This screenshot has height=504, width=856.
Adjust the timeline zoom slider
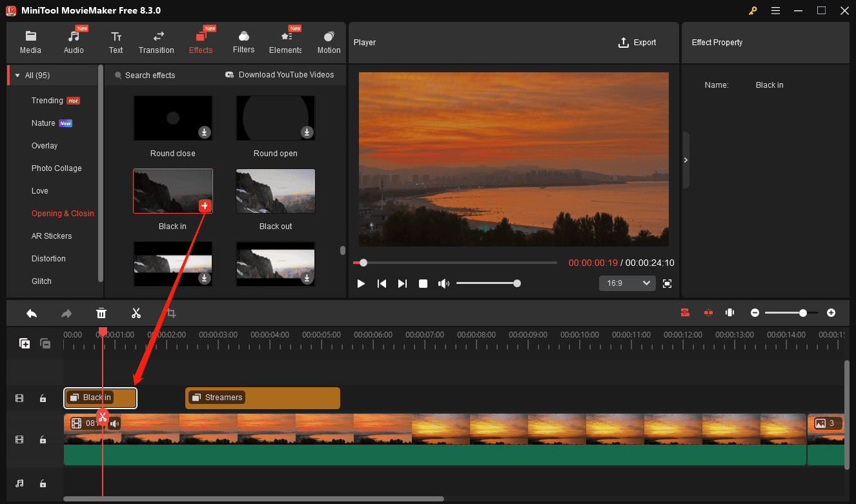point(792,312)
